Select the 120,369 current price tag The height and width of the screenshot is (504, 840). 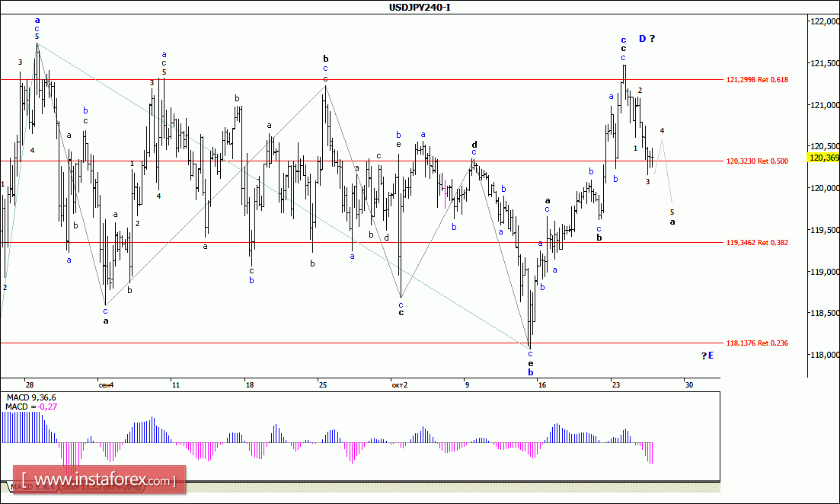824,158
